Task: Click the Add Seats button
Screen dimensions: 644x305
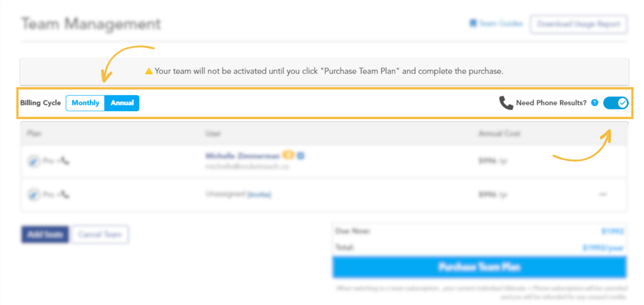Action: coord(45,235)
